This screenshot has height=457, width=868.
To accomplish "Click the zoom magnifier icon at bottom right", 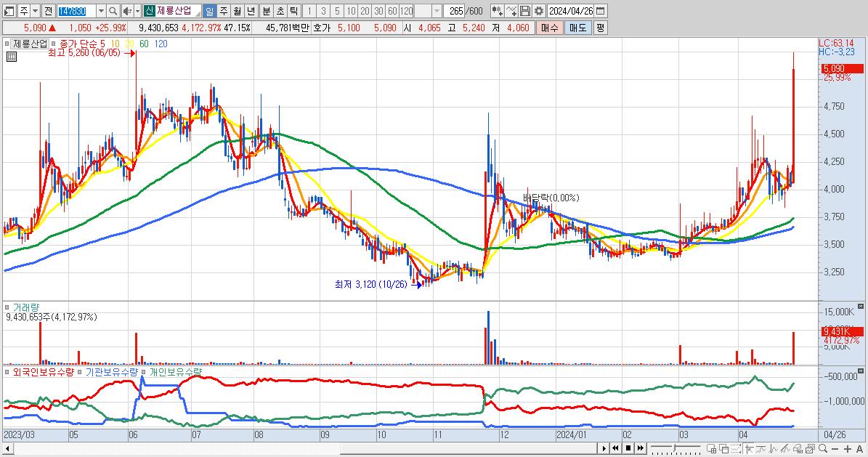I will click(x=823, y=449).
